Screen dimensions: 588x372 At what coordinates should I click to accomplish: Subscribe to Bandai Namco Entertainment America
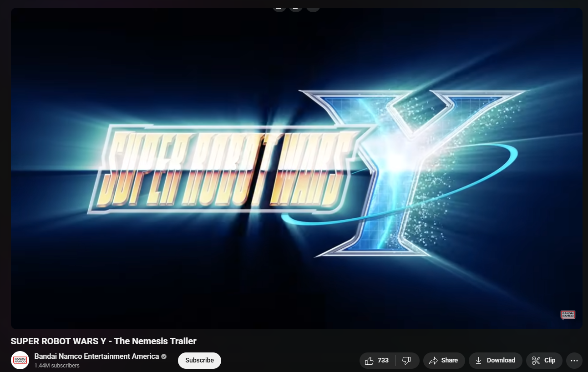pyautogui.click(x=199, y=361)
